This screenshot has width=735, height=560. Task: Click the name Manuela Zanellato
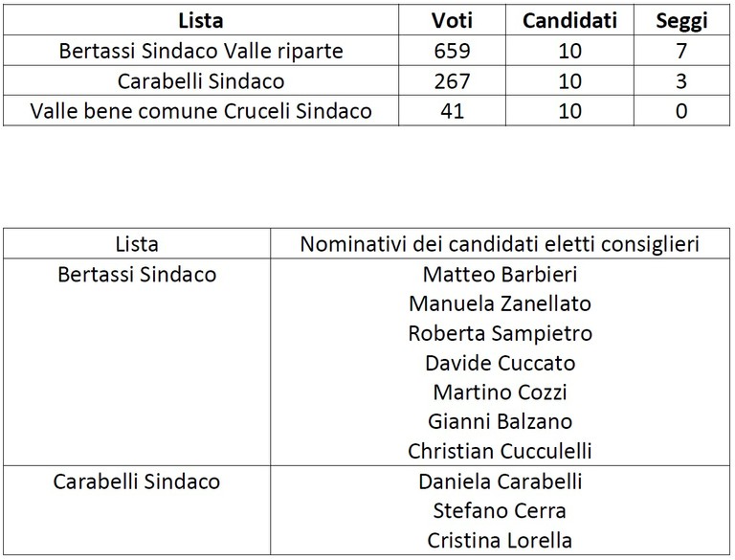[x=500, y=304]
